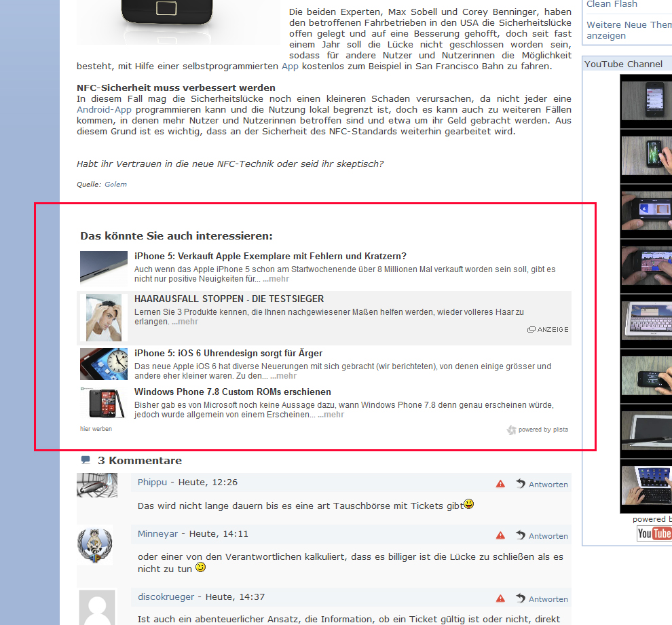Click the report warning icon on Minneyar's comment
672x625 pixels.
pos(500,535)
